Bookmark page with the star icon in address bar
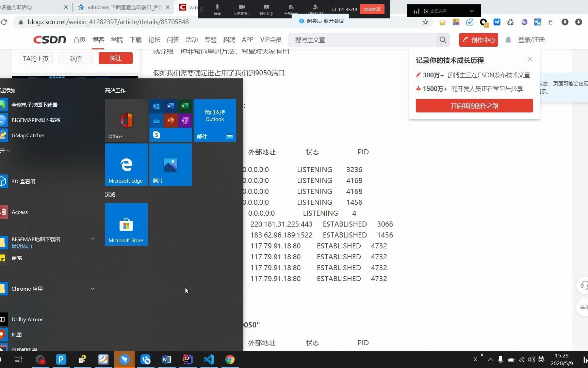Viewport: 588px width, 368px height. tap(425, 22)
